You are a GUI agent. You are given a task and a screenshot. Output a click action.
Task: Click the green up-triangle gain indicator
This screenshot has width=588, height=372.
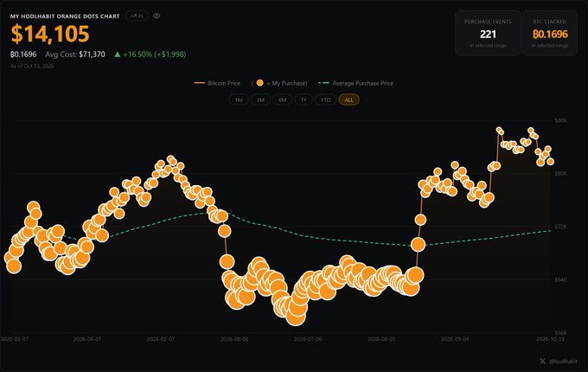118,55
